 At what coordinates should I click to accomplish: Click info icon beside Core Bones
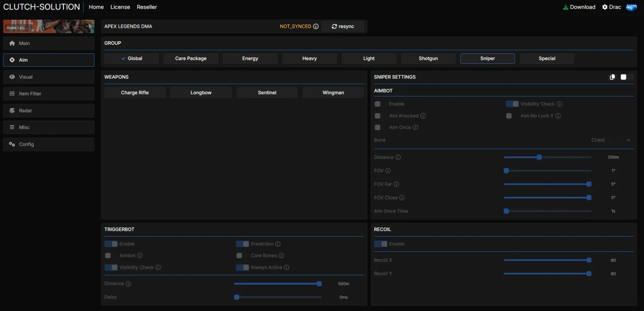click(281, 256)
